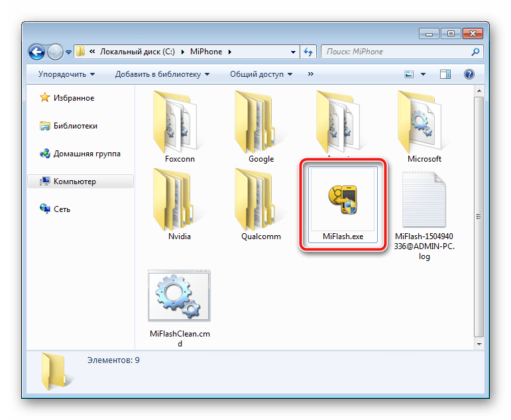The width and height of the screenshot is (511, 420).
Task: Click the address bar folder icon
Action: pyautogui.click(x=80, y=52)
